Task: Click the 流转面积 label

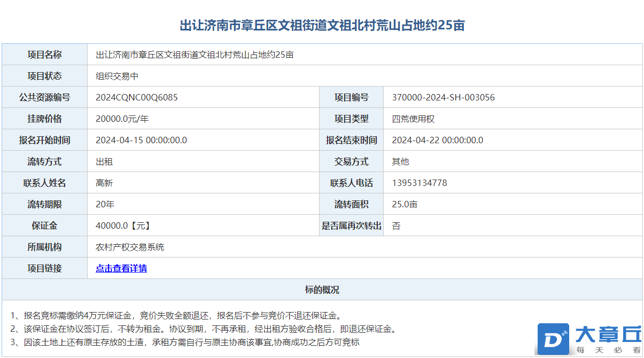Action: 351,204
